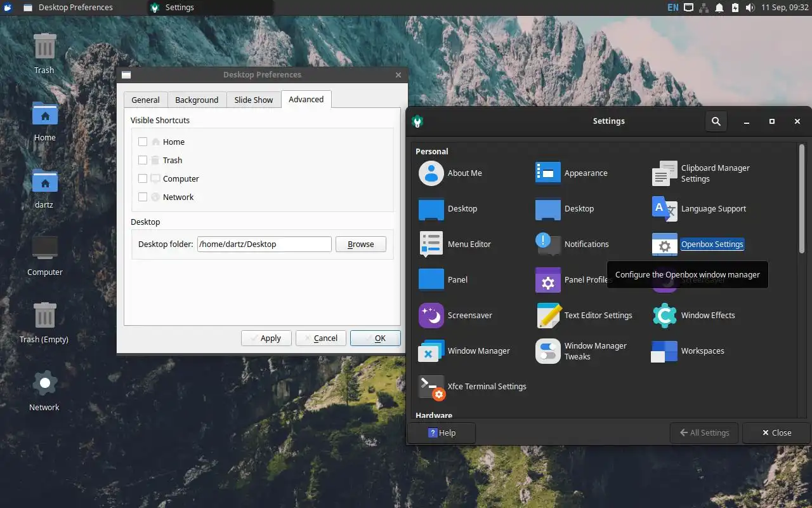812x508 pixels.
Task: Click Browse for the desktop folder
Action: (360, 244)
